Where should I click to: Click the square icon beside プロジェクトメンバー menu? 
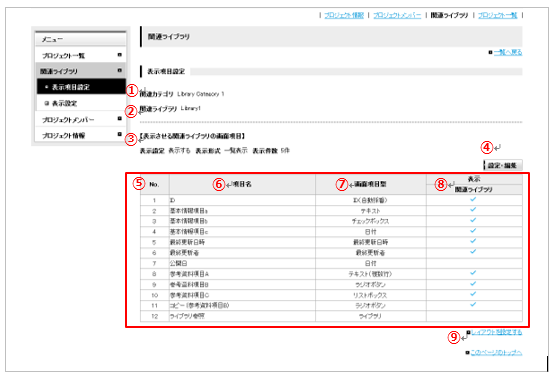(119, 119)
